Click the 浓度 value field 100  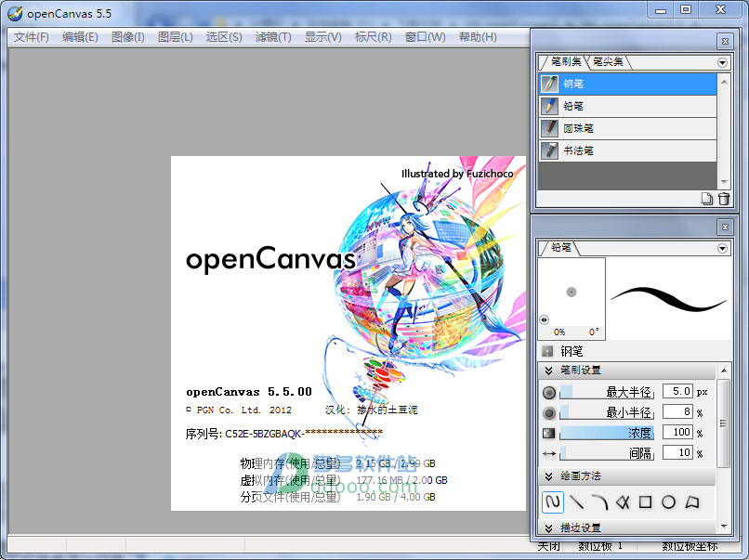point(677,432)
